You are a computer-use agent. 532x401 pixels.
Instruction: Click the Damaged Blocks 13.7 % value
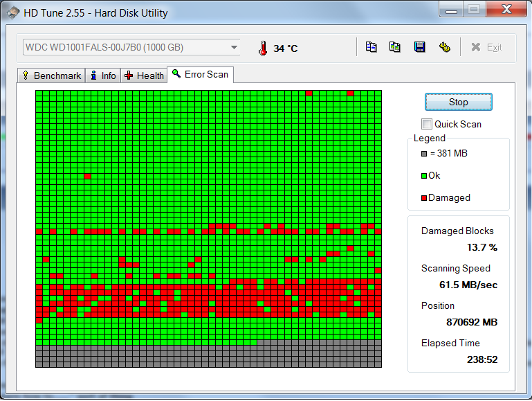click(481, 247)
